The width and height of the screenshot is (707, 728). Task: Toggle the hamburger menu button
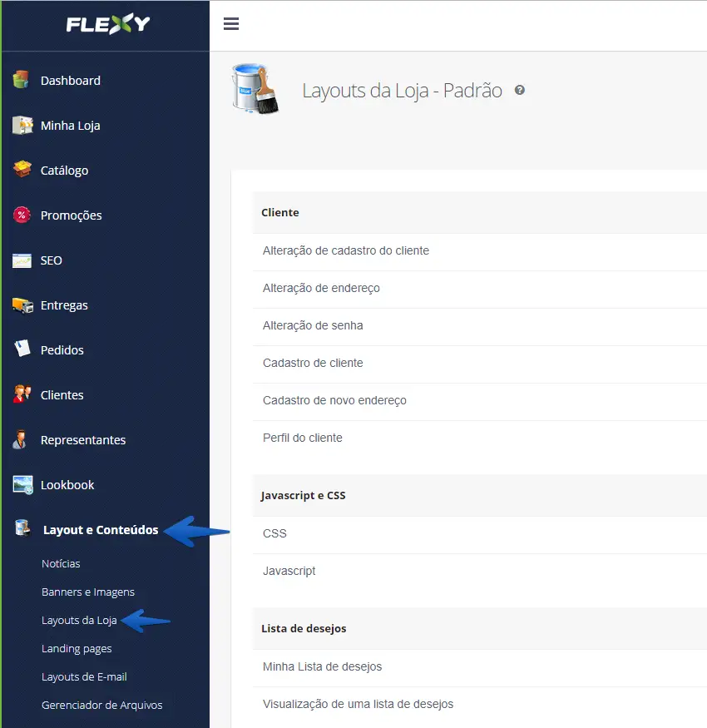[x=231, y=23]
